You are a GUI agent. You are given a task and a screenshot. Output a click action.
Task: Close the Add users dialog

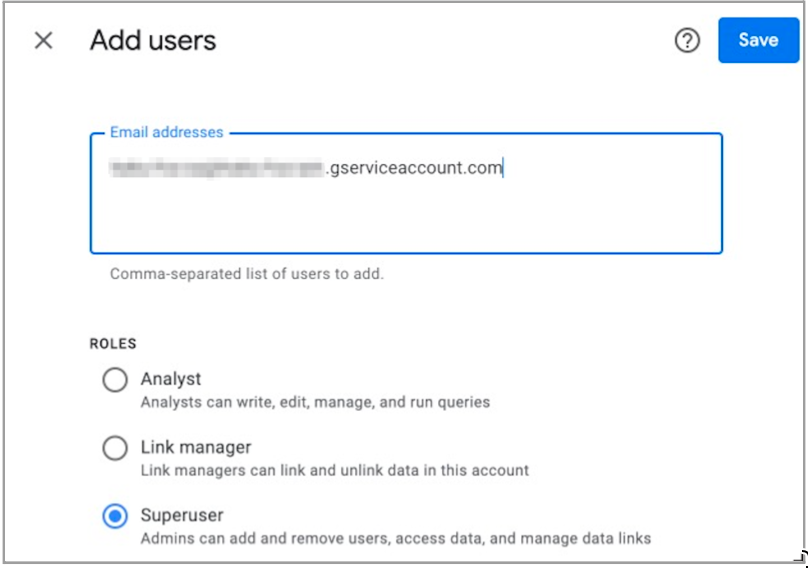point(43,41)
